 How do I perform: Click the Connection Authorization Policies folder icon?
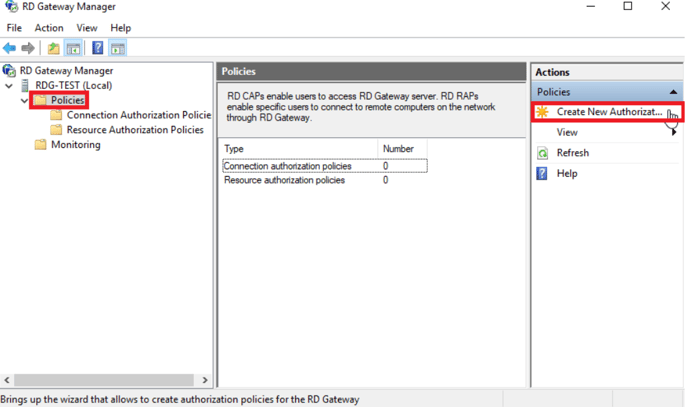click(x=56, y=115)
